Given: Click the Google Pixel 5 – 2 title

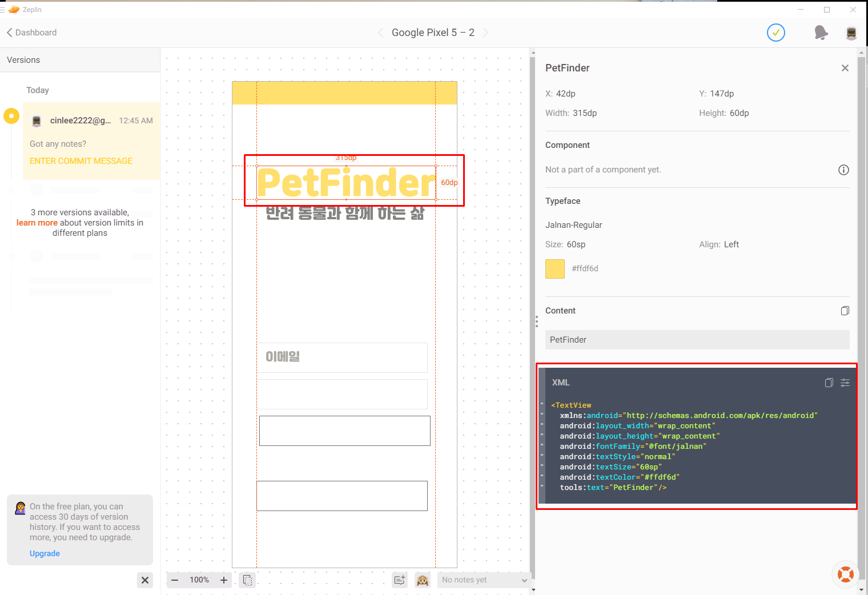Looking at the screenshot, I should pos(433,33).
